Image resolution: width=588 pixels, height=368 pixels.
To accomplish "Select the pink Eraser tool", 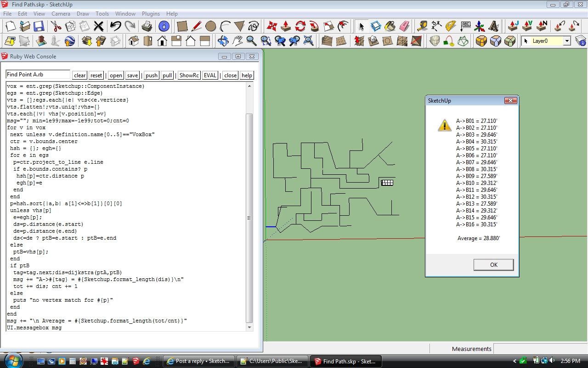I will pos(404,26).
